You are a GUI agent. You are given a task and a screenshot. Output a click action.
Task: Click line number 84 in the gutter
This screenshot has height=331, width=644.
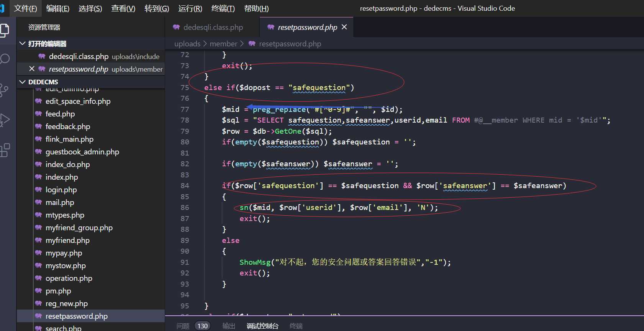(185, 186)
